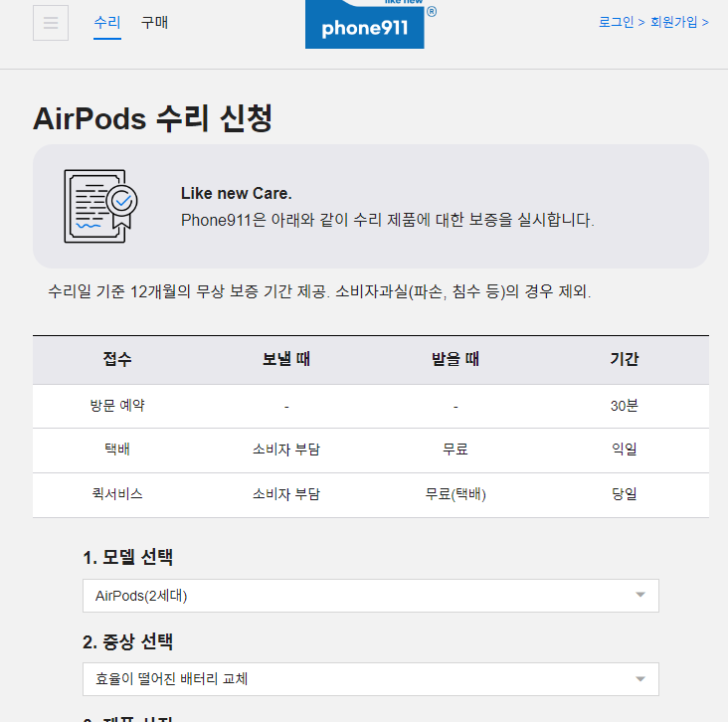728x722 pixels.
Task: Open the hamburger menu
Action: [x=51, y=23]
